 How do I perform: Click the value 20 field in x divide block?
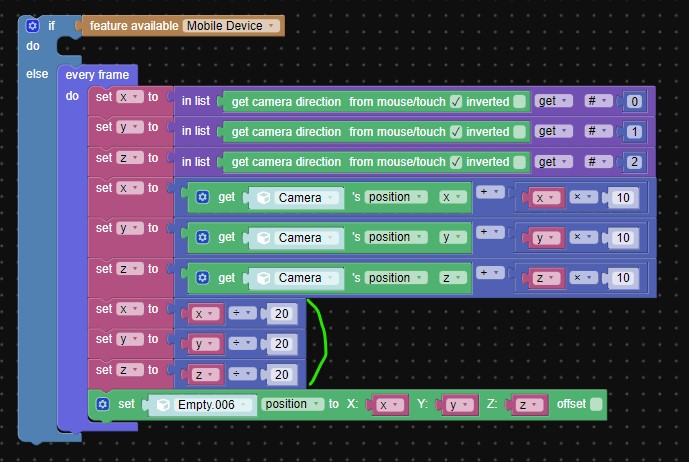tap(282, 314)
